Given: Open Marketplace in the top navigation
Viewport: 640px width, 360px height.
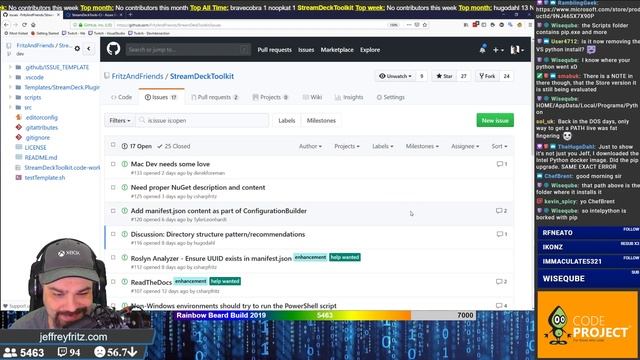Looking at the screenshot, I should point(337,50).
